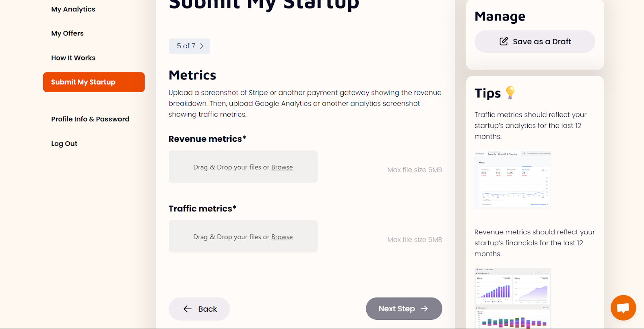Browse files for Revenue metrics upload
644x329 pixels.
point(282,167)
